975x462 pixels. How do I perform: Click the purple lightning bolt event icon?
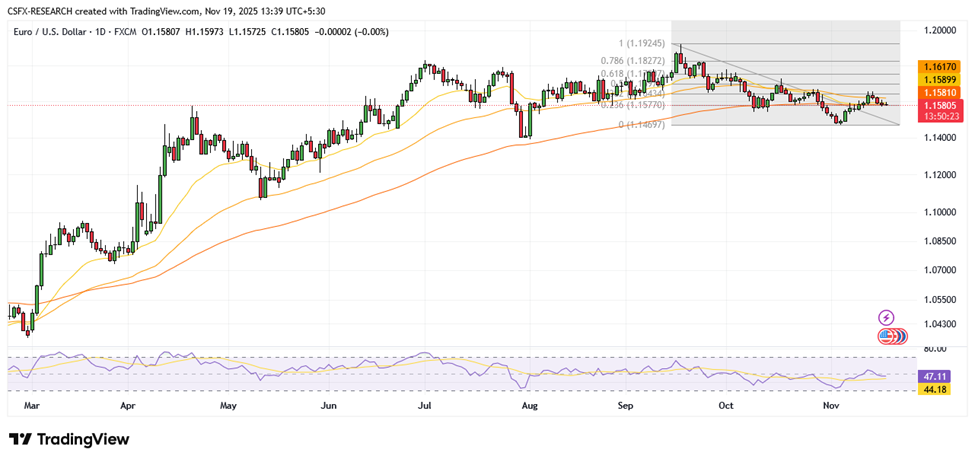point(886,317)
